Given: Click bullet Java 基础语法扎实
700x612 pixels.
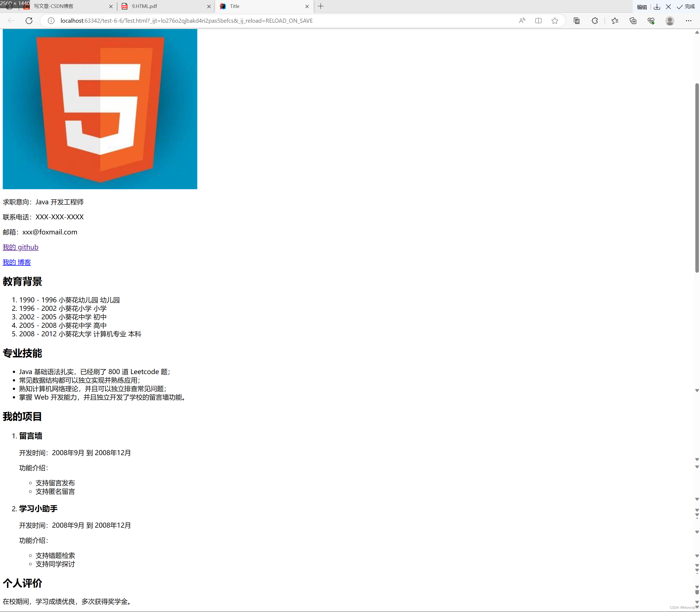Looking at the screenshot, I should pos(94,372).
